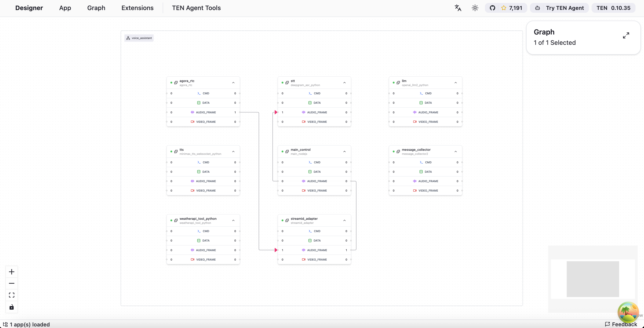Open the GitHub repository icon
644x328 pixels.
point(492,8)
